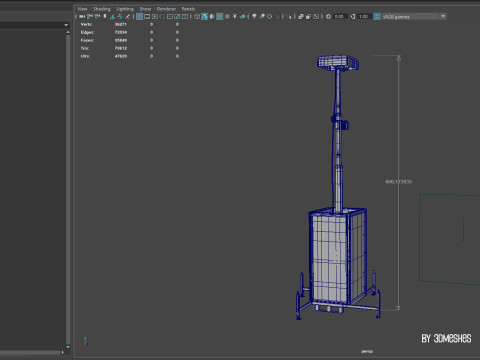Click the 'Edges:' heads-up display label
This screenshot has width=480, height=360.
click(87, 32)
